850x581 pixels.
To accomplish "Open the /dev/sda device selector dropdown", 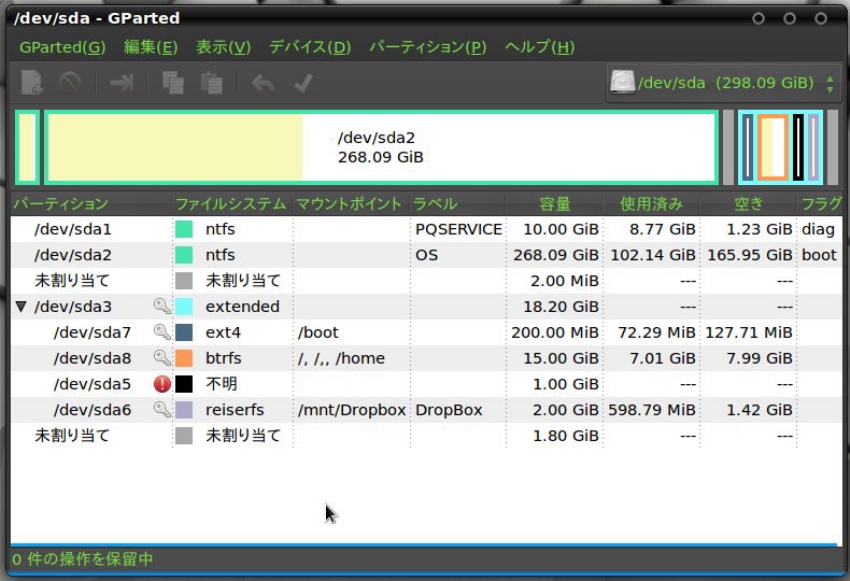I will click(723, 83).
